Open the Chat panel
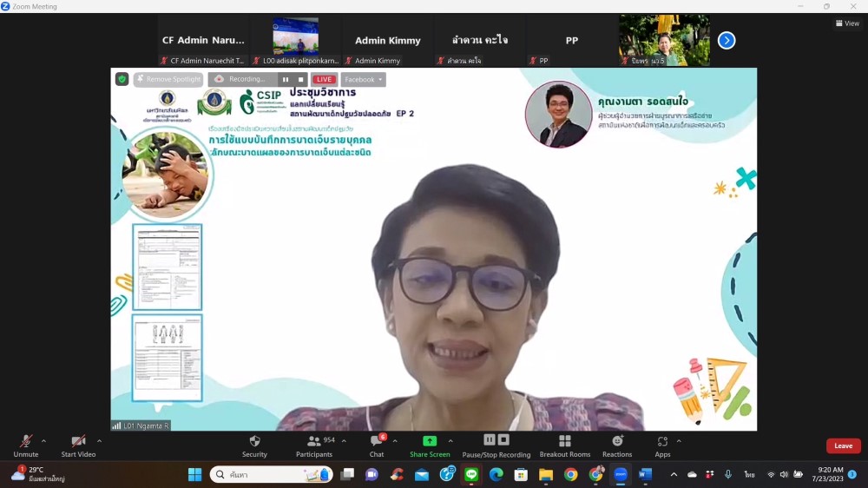This screenshot has width=868, height=488. (377, 445)
